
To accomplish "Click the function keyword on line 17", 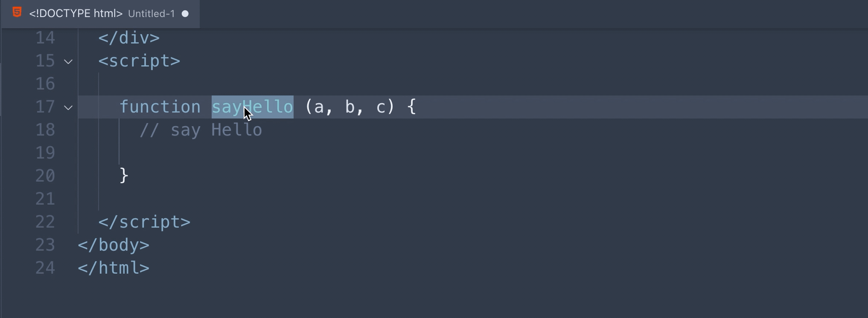I will click(160, 107).
